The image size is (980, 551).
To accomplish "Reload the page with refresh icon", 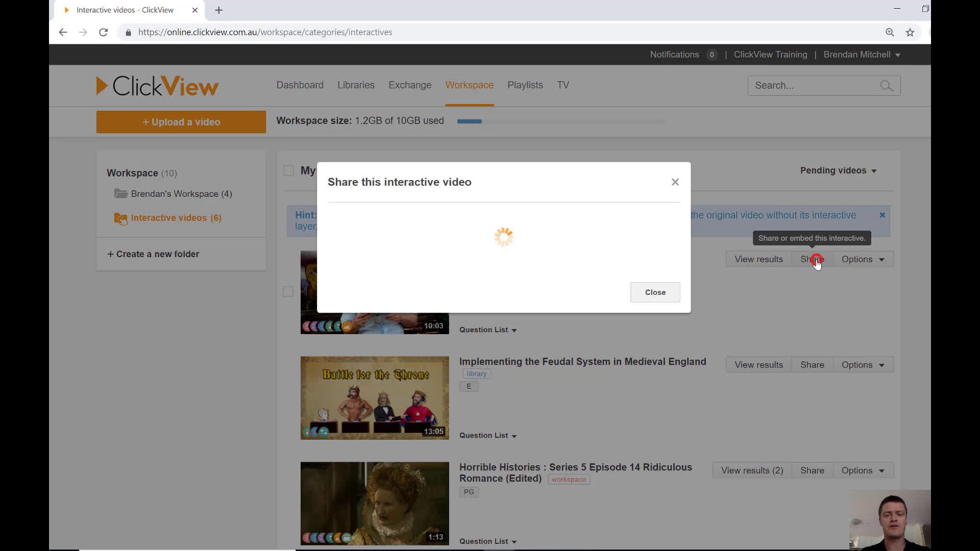I will click(x=103, y=32).
